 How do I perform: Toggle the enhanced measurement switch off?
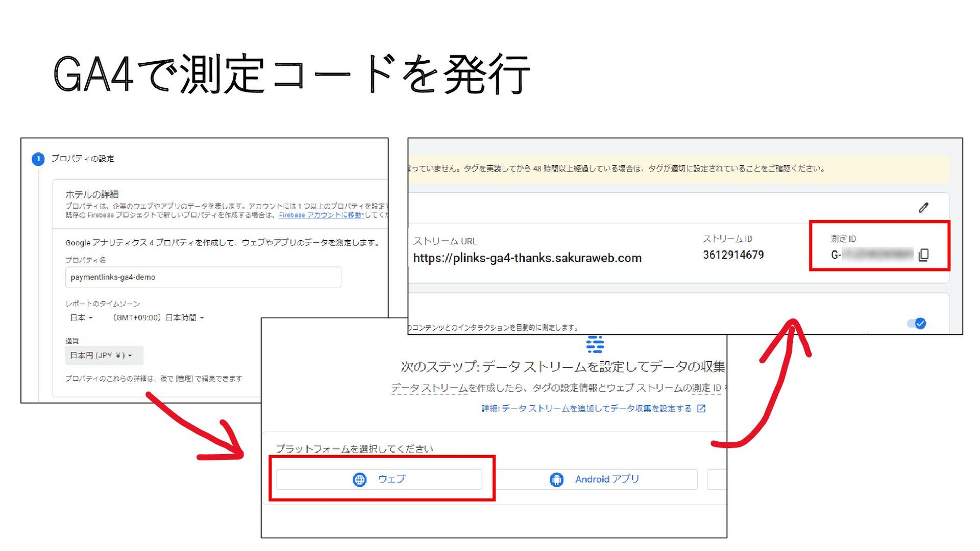(917, 323)
